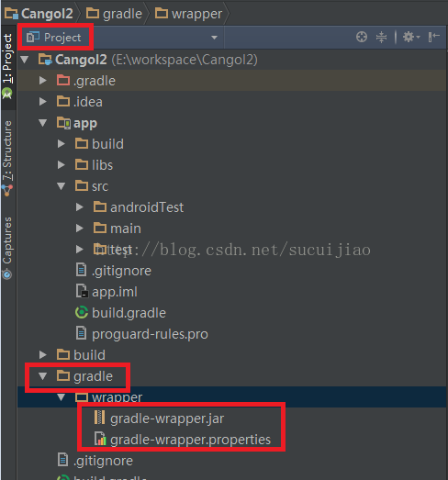
Task: Click wrapper in the breadcrumb bar
Action: click(188, 14)
